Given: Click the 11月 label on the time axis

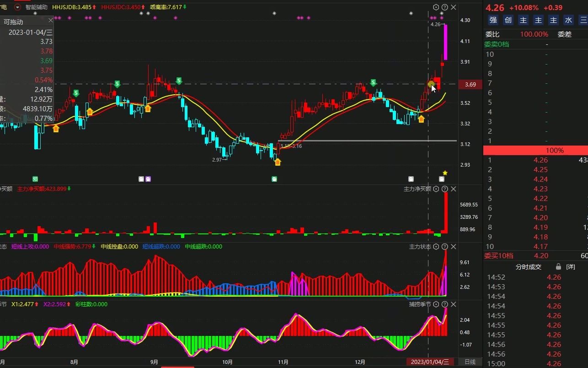Looking at the screenshot, I should point(283,362).
